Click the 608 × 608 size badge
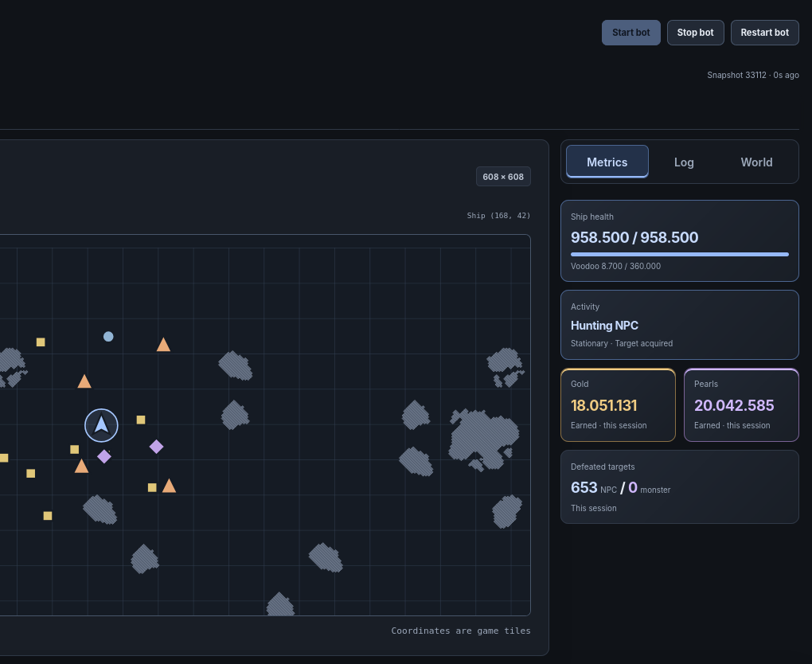Viewport: 812px width, 664px height. 503,177
